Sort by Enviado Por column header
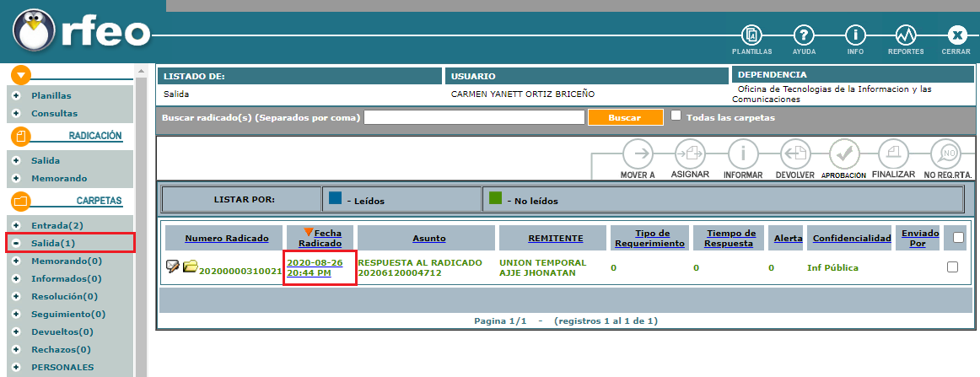 pos(920,238)
